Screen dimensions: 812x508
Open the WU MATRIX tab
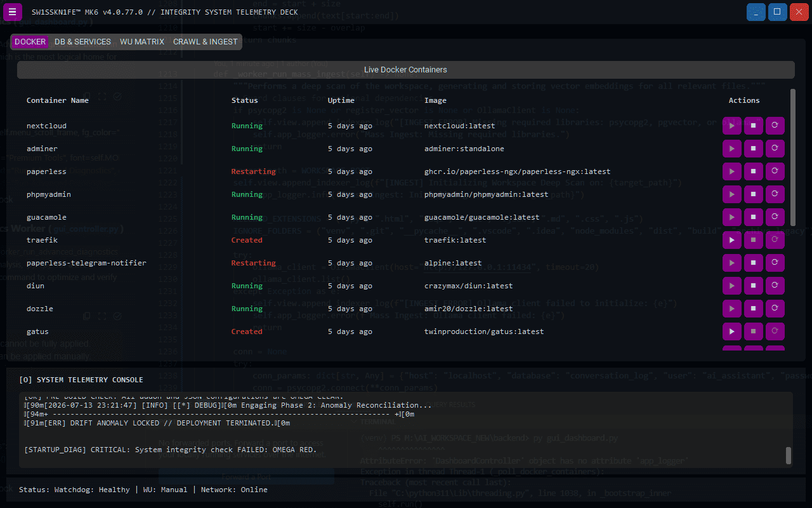pos(142,42)
